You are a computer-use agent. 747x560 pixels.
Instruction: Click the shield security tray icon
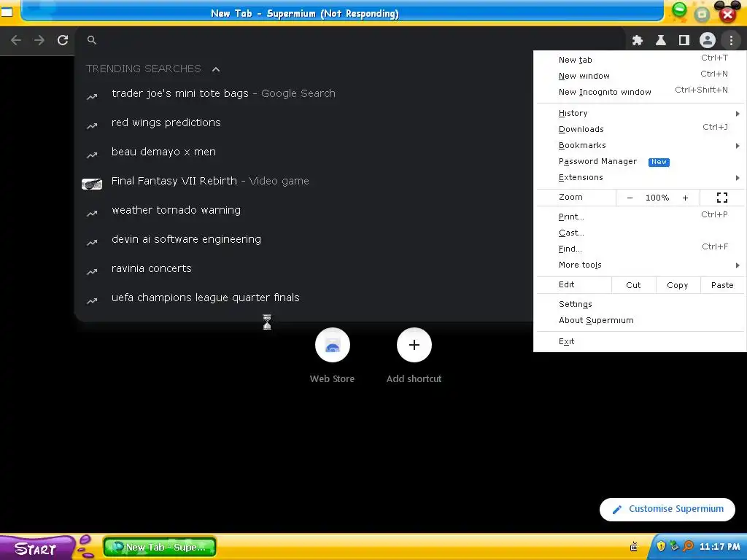pyautogui.click(x=661, y=546)
